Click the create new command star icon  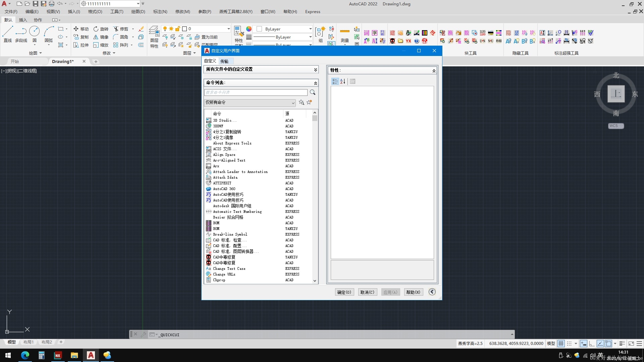tap(309, 102)
